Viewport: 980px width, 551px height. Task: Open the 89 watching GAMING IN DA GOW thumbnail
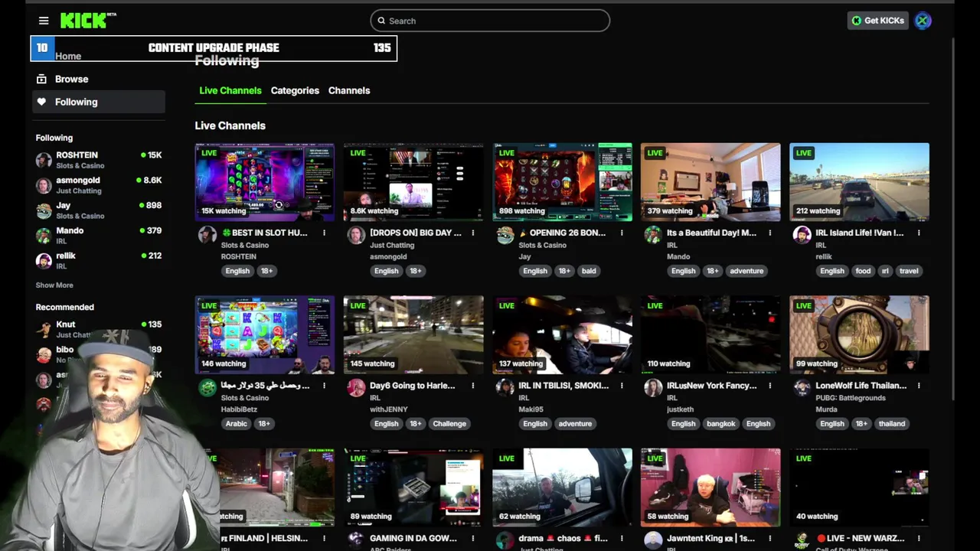[x=413, y=487]
